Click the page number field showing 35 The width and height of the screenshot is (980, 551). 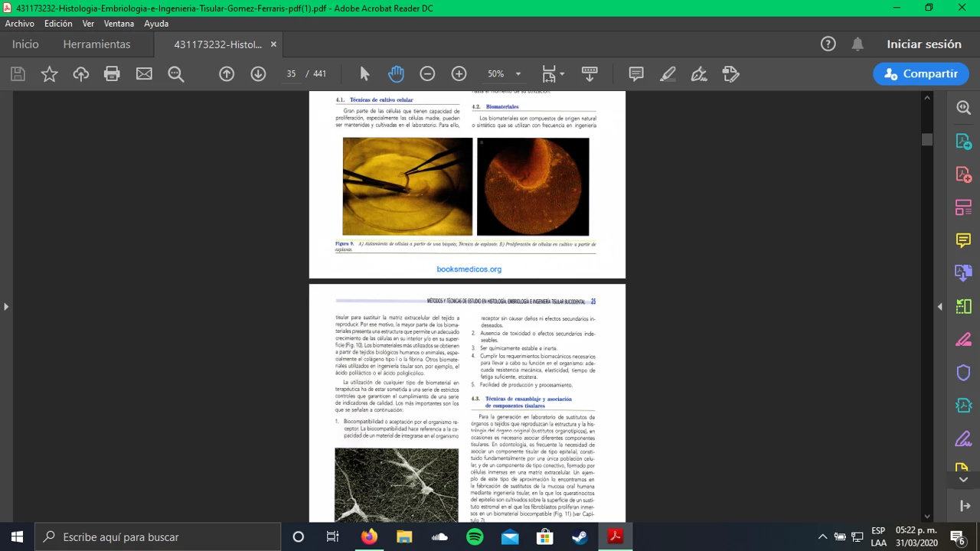pos(291,74)
